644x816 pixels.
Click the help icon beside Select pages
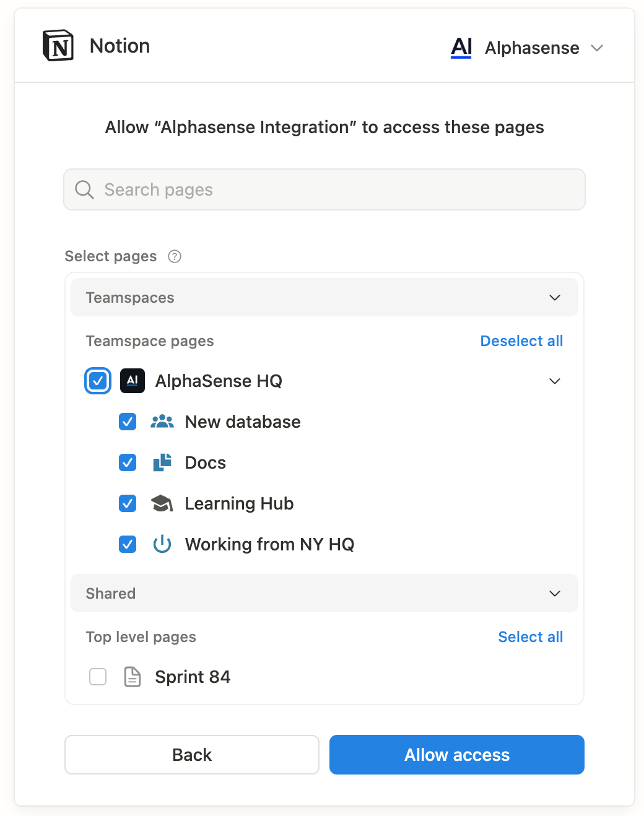click(175, 256)
